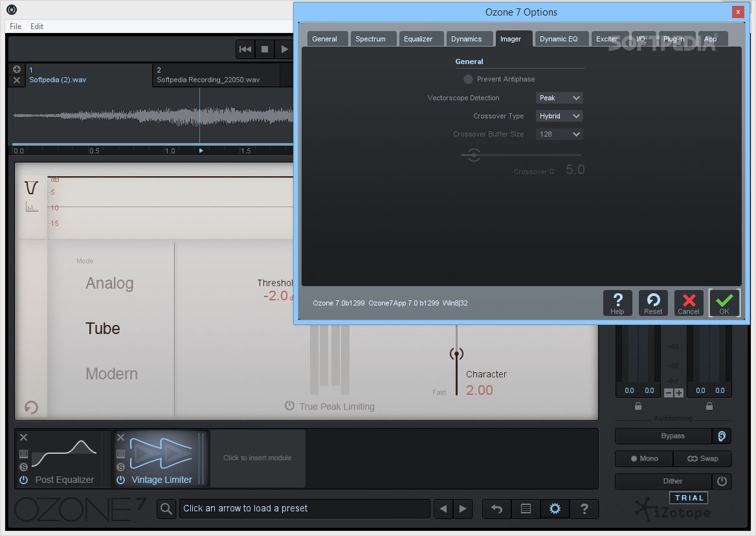This screenshot has height=536, width=756.
Task: Confirm options with OK button
Action: tap(724, 303)
